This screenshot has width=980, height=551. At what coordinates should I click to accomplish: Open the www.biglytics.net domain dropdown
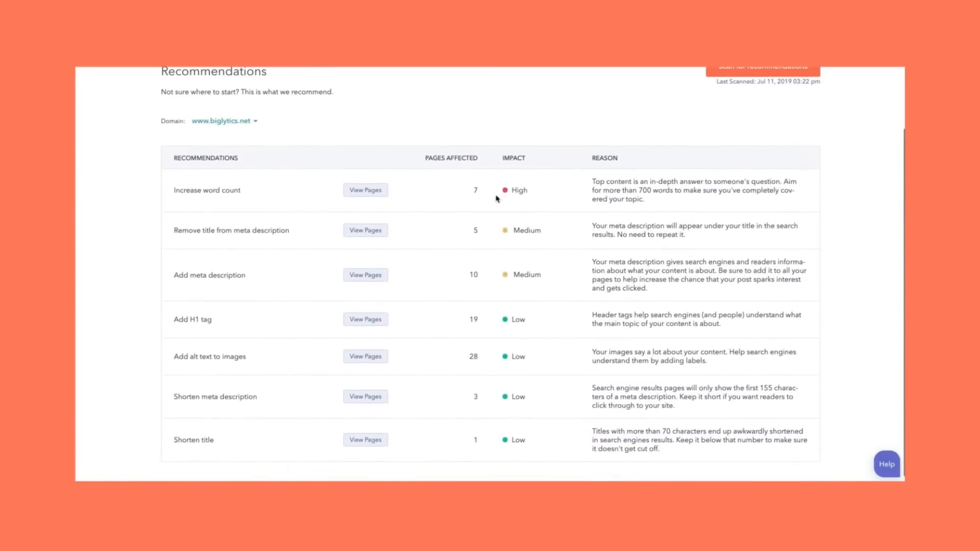coord(221,121)
